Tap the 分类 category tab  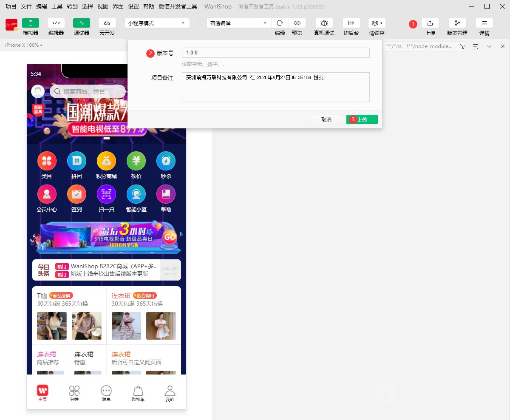(74, 393)
